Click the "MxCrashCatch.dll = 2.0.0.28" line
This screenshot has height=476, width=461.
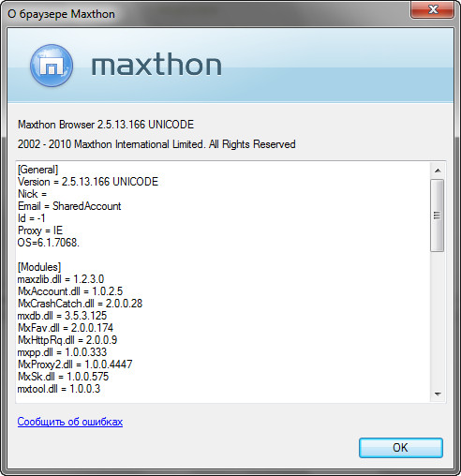click(x=80, y=304)
